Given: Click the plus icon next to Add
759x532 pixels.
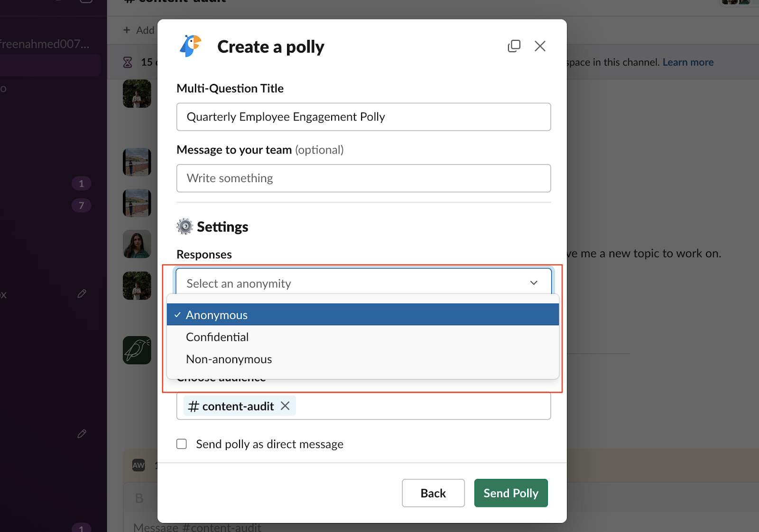Looking at the screenshot, I should coord(127,30).
